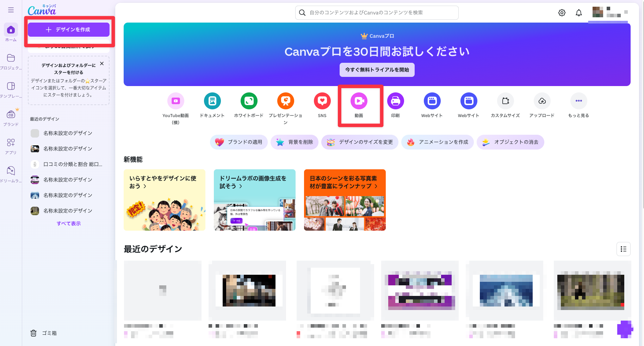The height and width of the screenshot is (346, 644).
Task: Click 新機能 section heading
Action: pos(133,160)
